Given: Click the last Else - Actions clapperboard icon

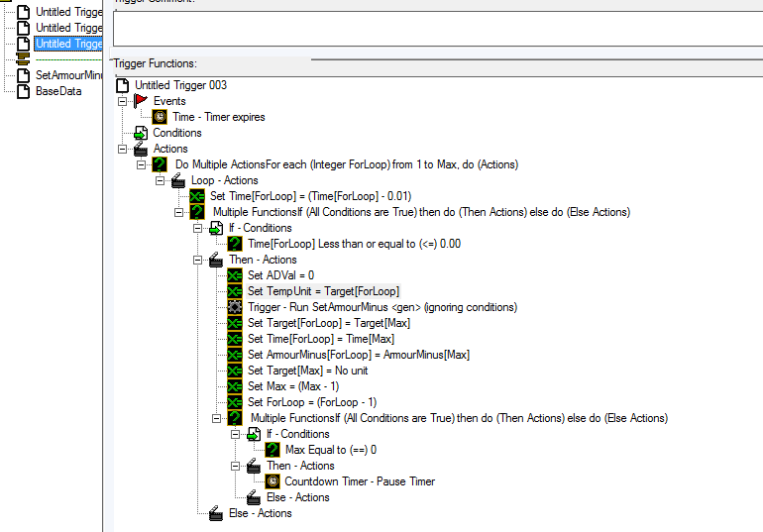Looking at the screenshot, I should pyautogui.click(x=216, y=513).
